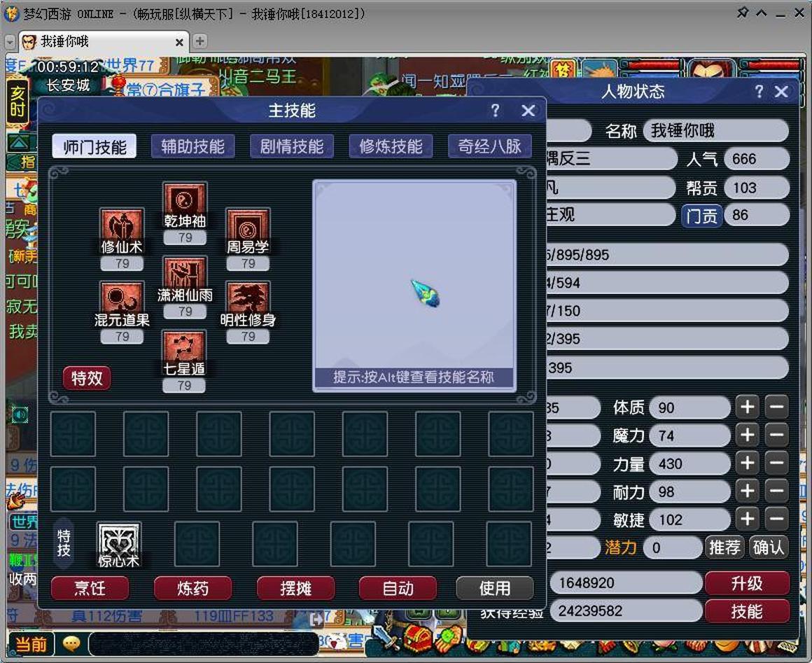
Task: Decrease 魔力 with the minus button
Action: click(777, 435)
